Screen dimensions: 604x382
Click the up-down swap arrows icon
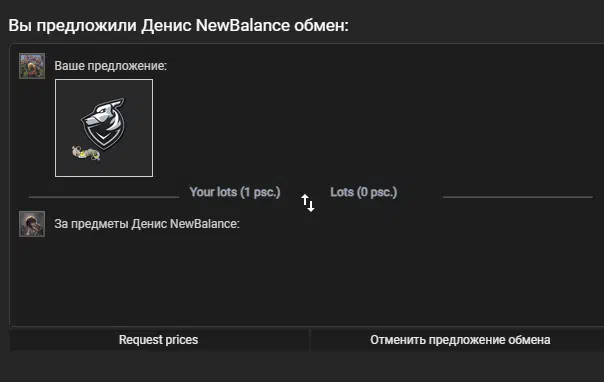[308, 203]
